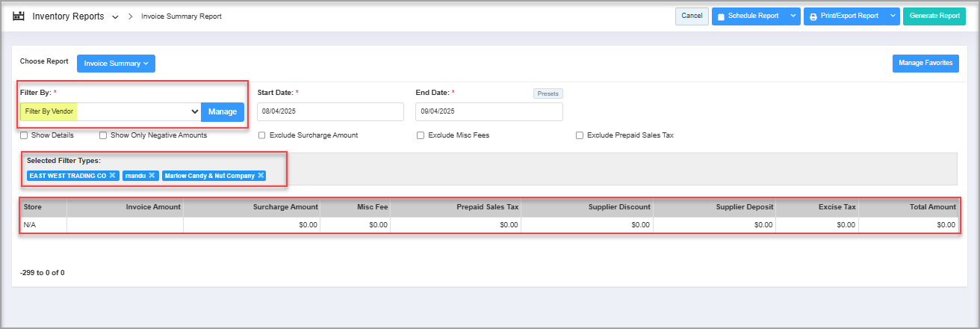Remove EAST WEST TRADING CO filter tag

112,176
